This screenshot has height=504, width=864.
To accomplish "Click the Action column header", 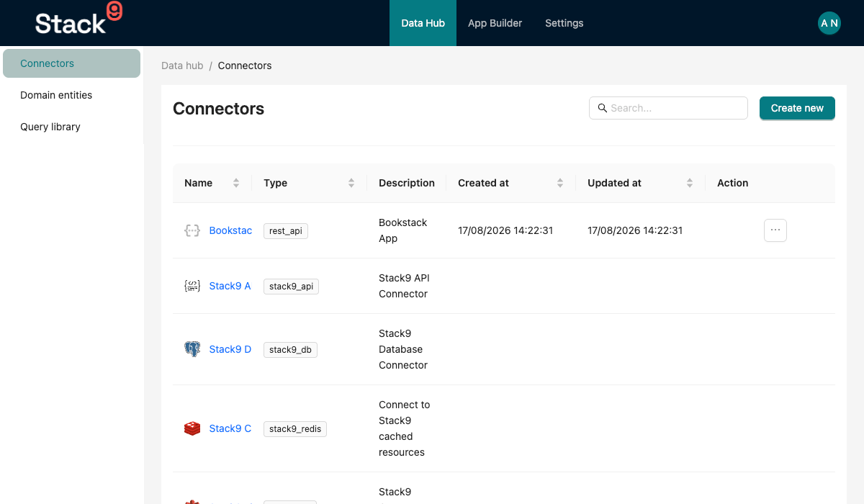I will (x=733, y=183).
